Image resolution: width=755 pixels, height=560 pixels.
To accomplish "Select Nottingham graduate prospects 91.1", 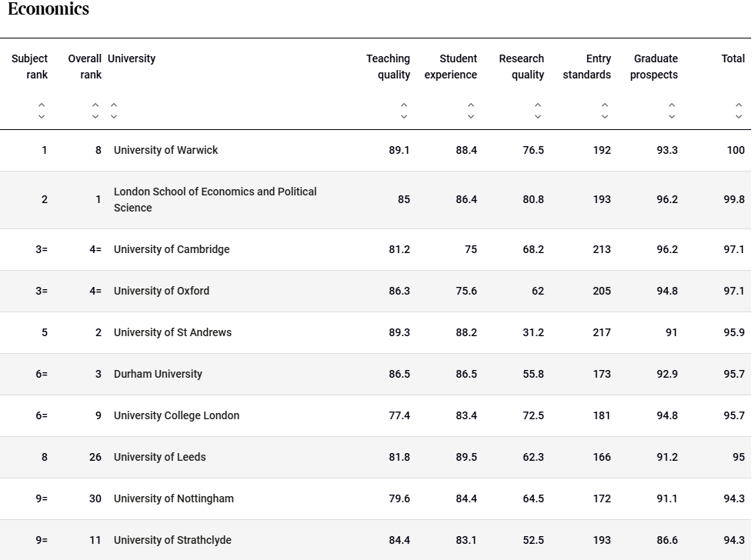I will (667, 498).
